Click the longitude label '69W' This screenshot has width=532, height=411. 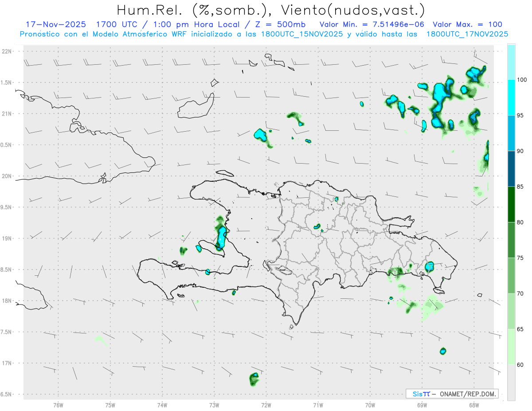pyautogui.click(x=422, y=405)
